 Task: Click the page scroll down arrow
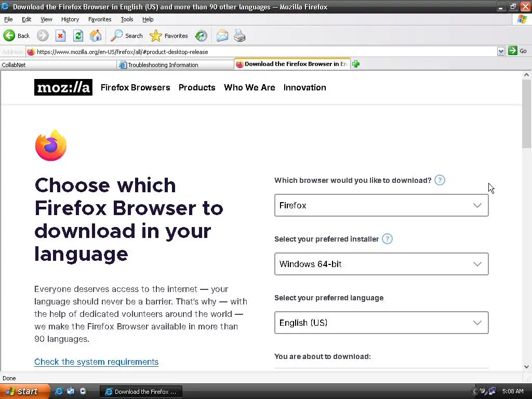click(x=527, y=367)
